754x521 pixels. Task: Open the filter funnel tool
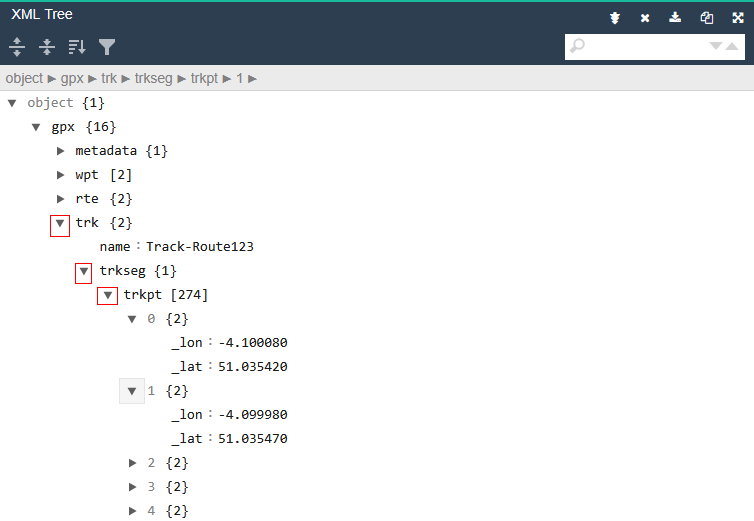pyautogui.click(x=107, y=47)
